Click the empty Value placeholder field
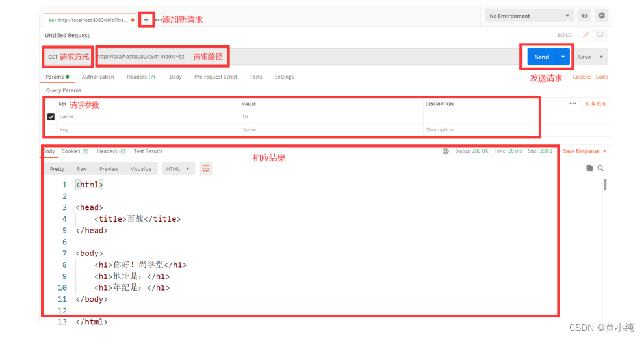644x338 pixels. coord(332,130)
